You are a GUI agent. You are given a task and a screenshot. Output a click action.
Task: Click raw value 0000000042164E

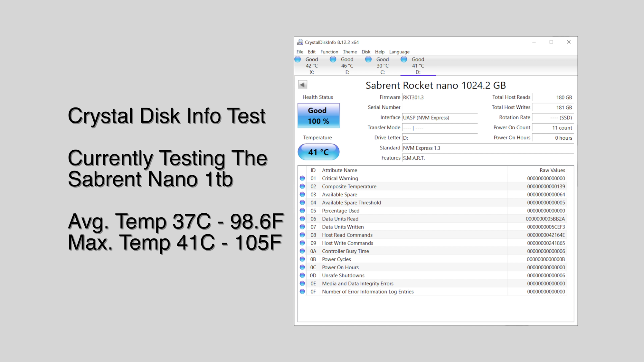546,235
